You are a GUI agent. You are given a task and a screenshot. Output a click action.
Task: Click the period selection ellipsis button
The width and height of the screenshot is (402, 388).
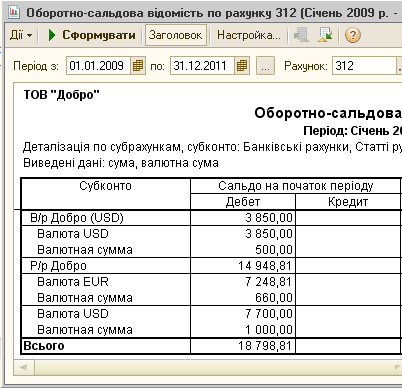click(265, 66)
